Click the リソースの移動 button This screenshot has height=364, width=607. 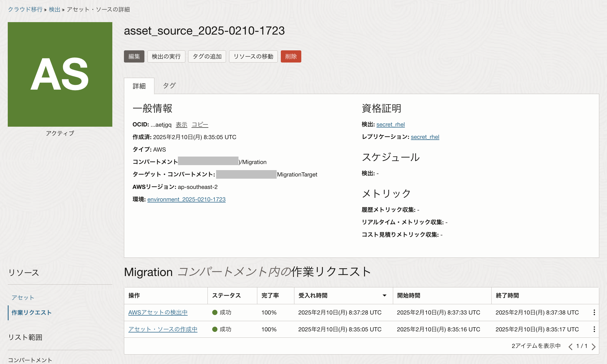[253, 56]
